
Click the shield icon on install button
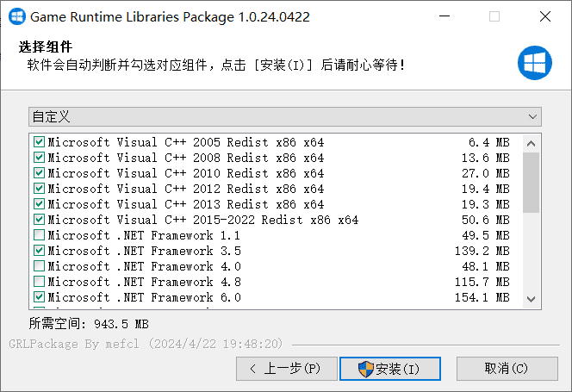click(x=367, y=368)
